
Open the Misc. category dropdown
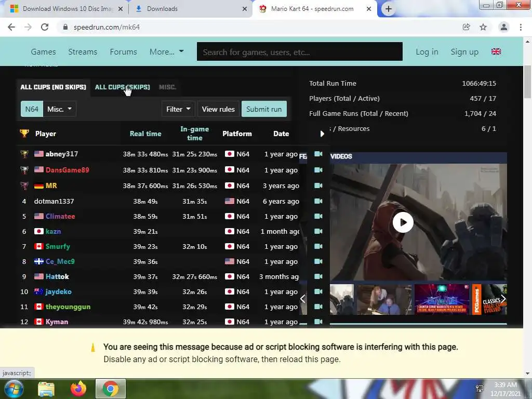point(60,109)
